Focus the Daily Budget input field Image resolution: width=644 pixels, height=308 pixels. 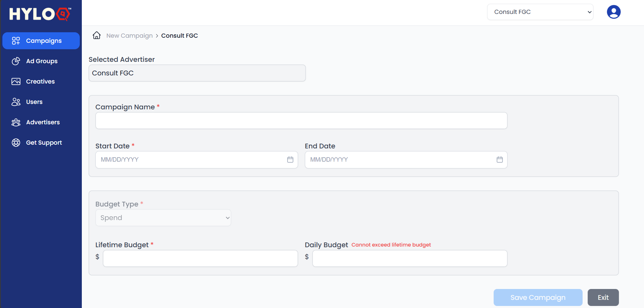pos(410,258)
